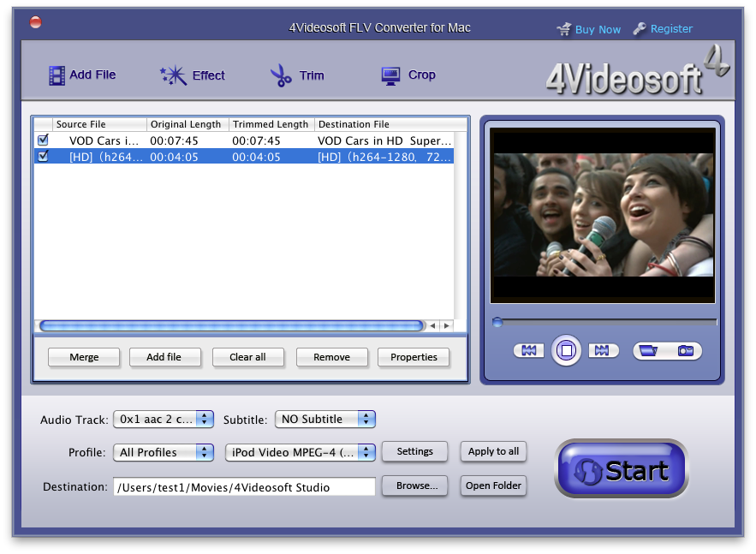Click the Buy Now shopping cart icon
Screen dimensions: 756x554
[563, 29]
